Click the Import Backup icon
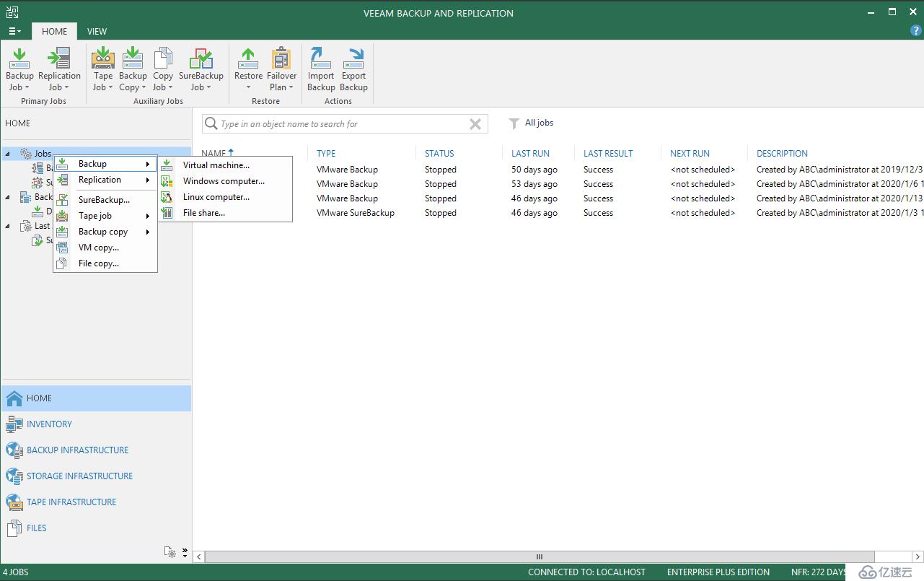Viewport: 924px width, 581px height. [x=321, y=58]
